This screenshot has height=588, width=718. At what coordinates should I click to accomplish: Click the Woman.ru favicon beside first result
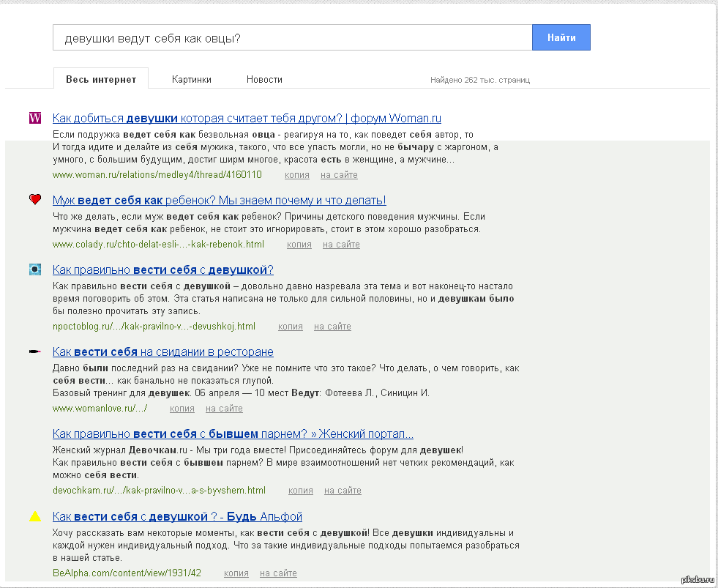tap(35, 118)
